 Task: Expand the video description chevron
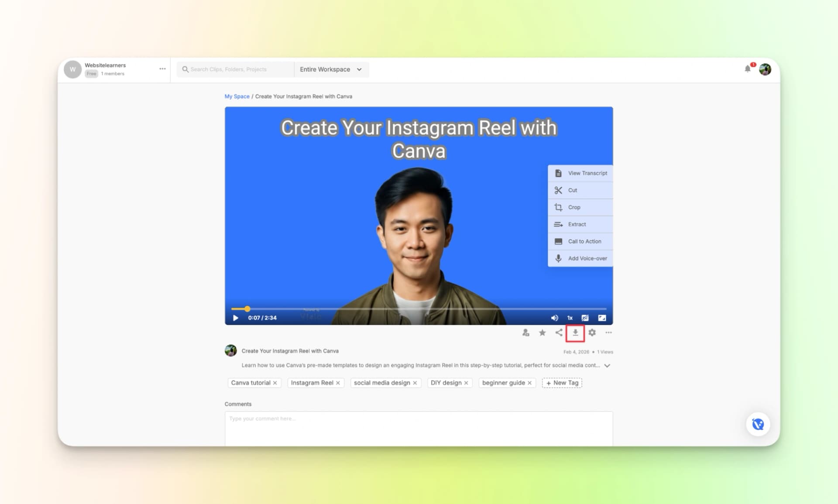(x=607, y=366)
